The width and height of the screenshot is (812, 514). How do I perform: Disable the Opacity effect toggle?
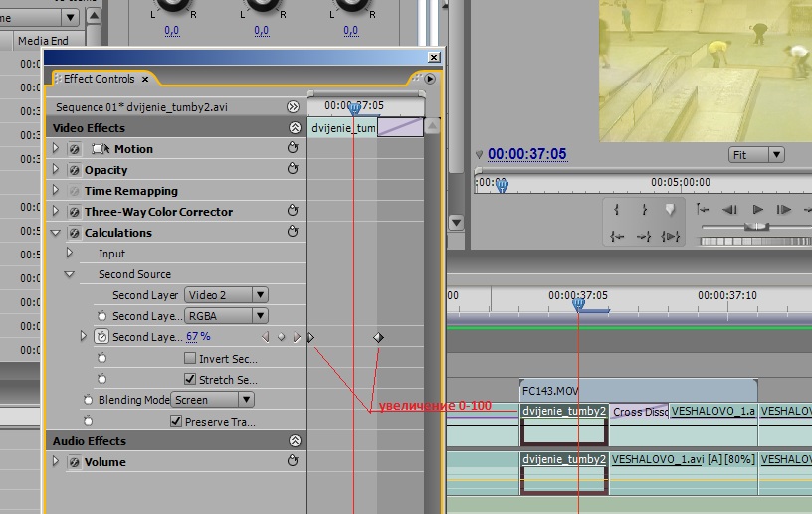74,170
